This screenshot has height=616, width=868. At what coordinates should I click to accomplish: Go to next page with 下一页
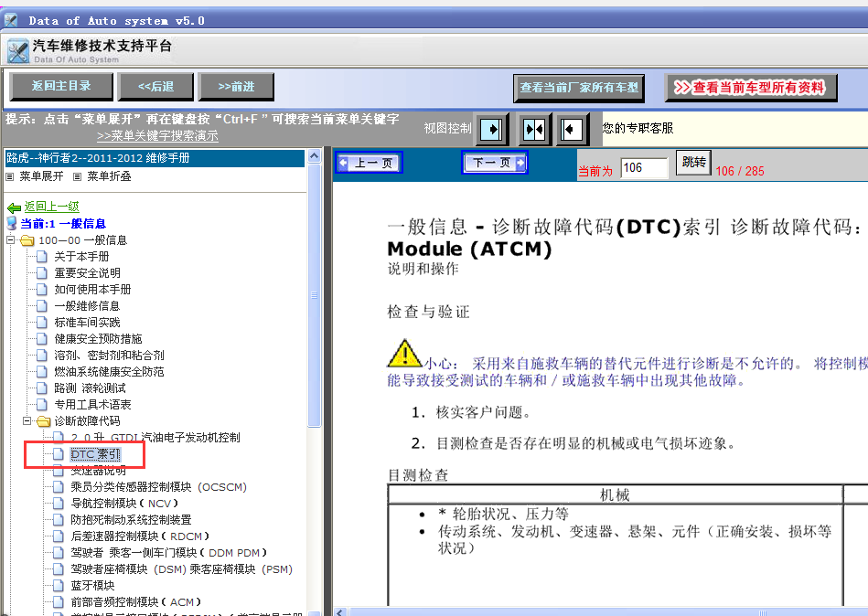[494, 163]
